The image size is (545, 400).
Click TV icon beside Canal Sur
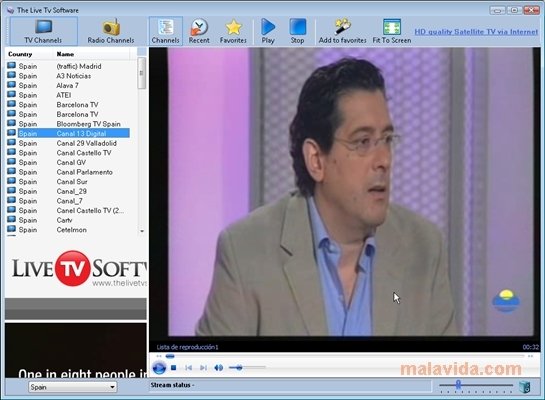(x=11, y=181)
